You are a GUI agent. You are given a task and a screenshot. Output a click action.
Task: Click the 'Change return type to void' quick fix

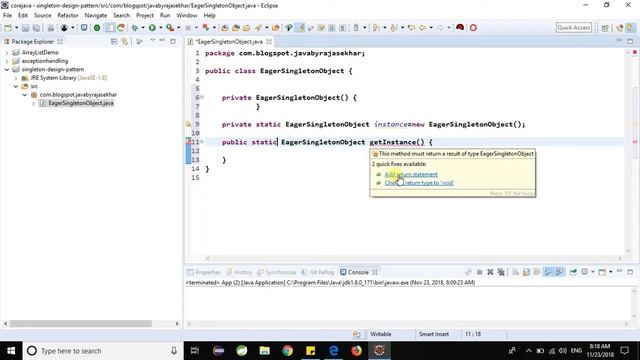(419, 183)
